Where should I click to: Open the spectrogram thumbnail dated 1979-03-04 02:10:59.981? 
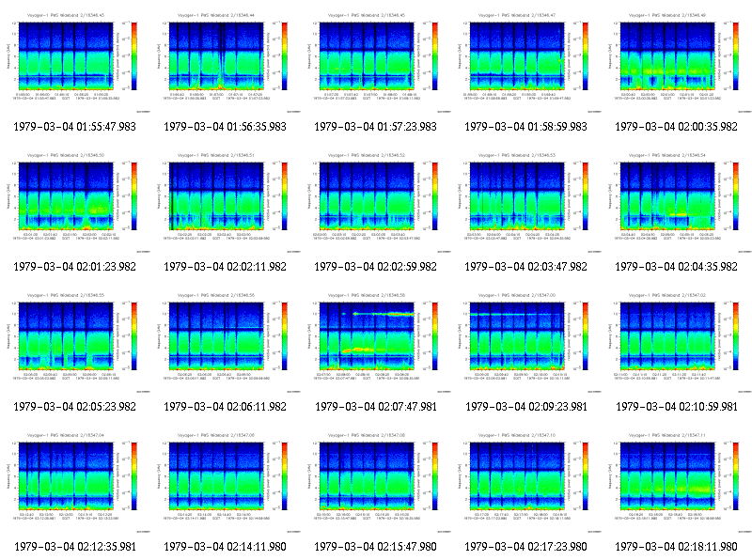(677, 342)
